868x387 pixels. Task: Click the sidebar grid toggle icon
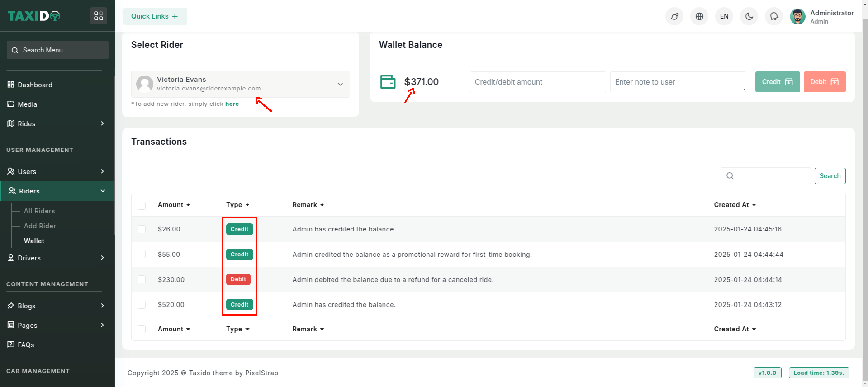click(99, 16)
